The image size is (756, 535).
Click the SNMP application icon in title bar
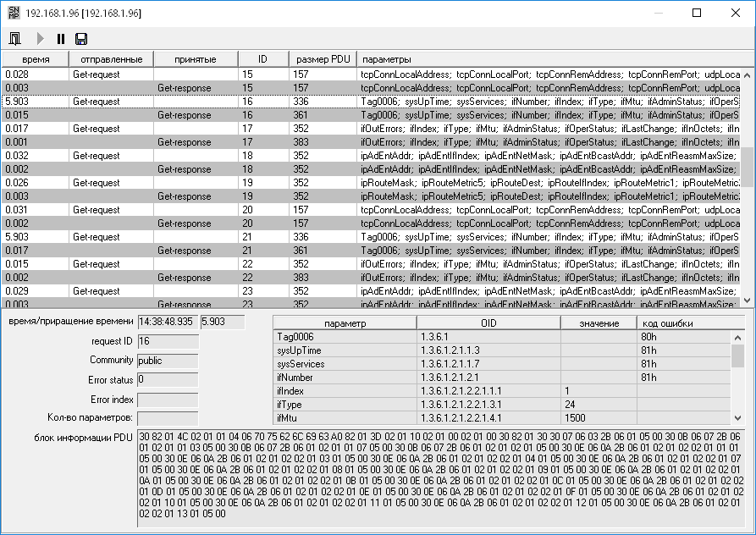12,14
